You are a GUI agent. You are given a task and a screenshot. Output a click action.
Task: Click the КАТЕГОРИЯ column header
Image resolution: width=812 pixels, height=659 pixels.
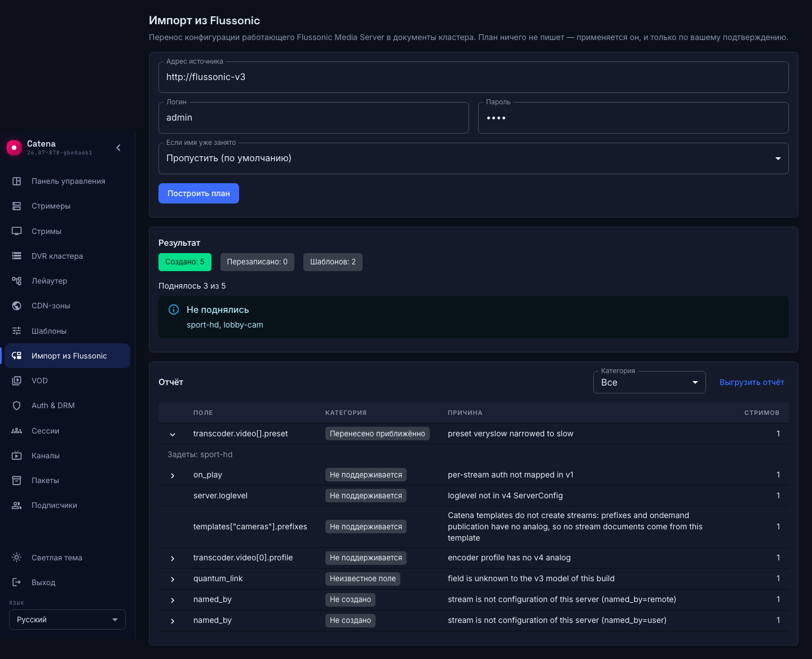346,413
